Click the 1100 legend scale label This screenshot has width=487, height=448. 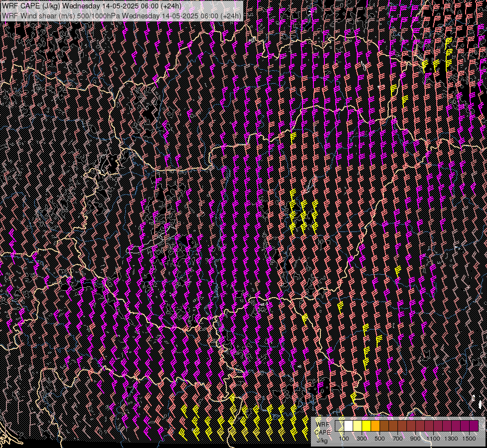pyautogui.click(x=433, y=439)
